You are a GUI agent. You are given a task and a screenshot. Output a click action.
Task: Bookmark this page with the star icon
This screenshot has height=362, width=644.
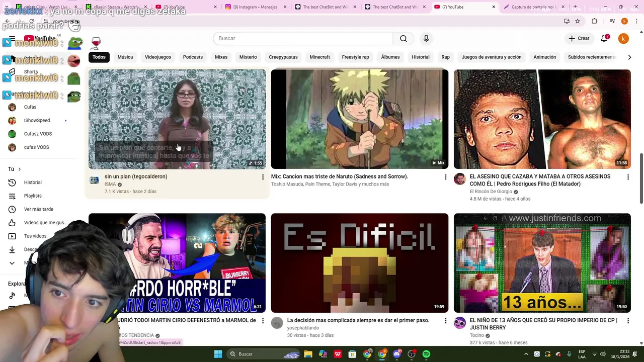[x=578, y=21]
